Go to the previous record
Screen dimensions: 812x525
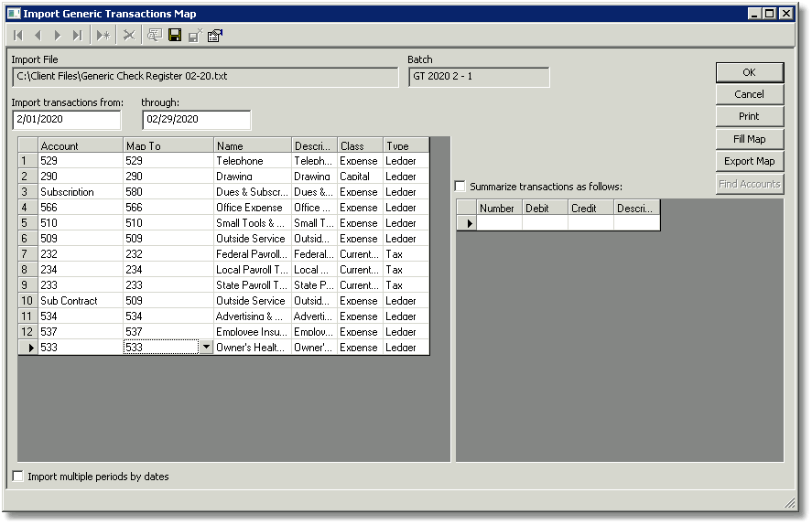pyautogui.click(x=38, y=36)
